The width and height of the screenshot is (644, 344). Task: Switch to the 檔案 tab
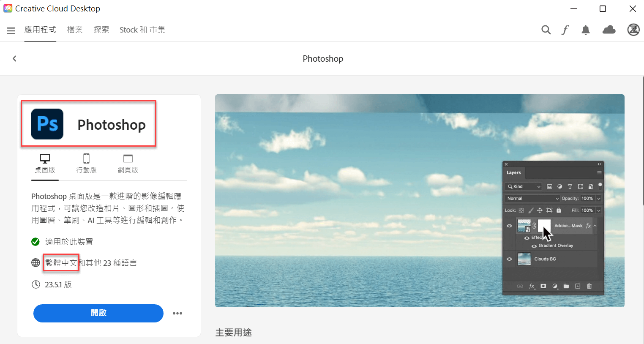coord(75,30)
